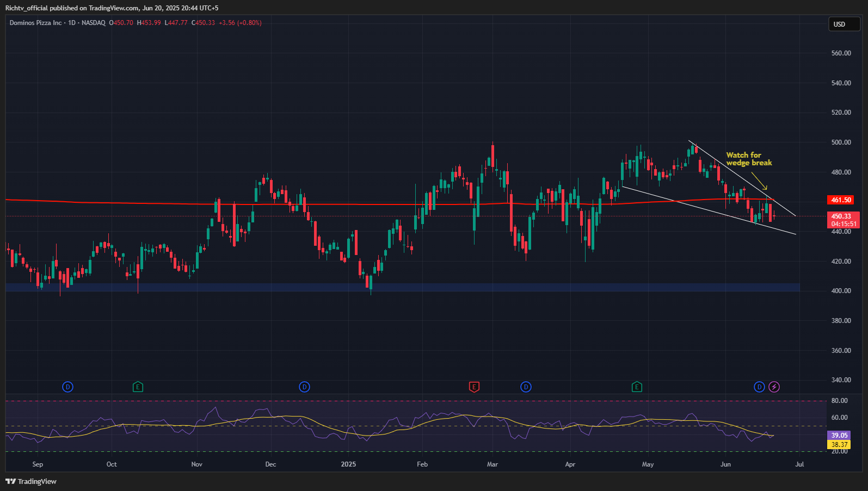
Task: Click the 560.00 price axis label
Action: (841, 53)
